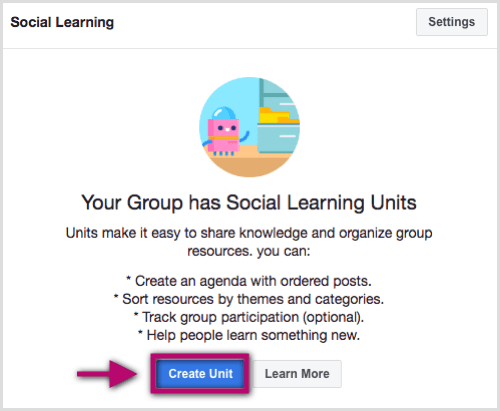Open Learn More about units
500x411 pixels.
click(297, 374)
